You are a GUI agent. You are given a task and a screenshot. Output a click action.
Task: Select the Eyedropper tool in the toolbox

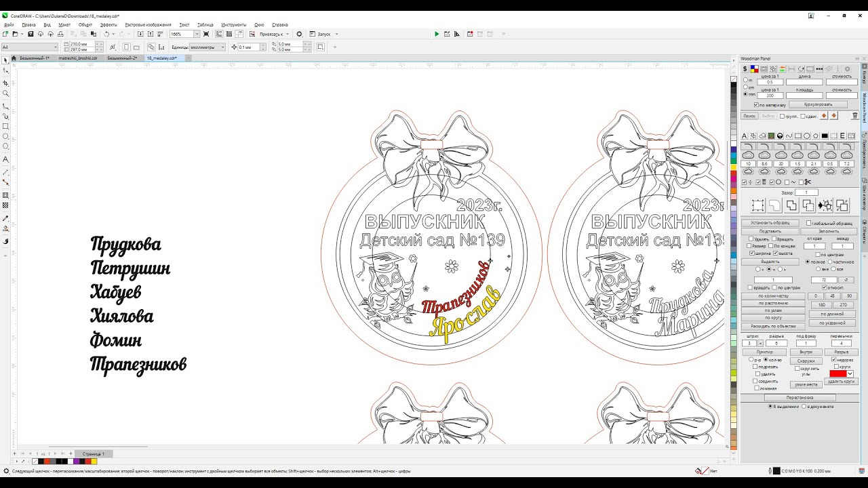(x=5, y=218)
